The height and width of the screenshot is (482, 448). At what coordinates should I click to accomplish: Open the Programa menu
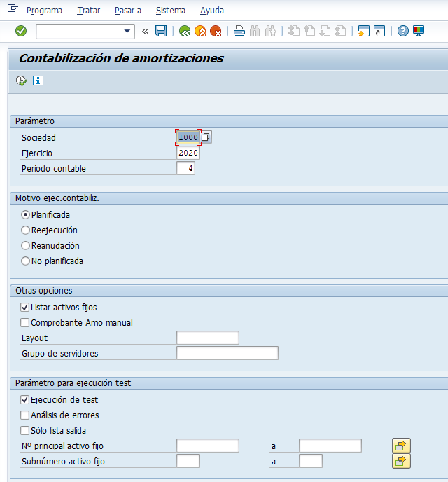click(44, 11)
